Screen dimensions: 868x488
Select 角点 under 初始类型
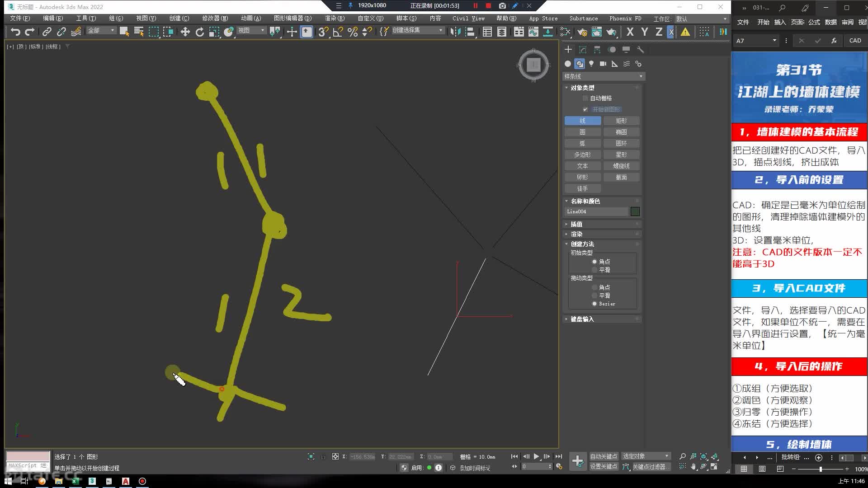(x=594, y=262)
